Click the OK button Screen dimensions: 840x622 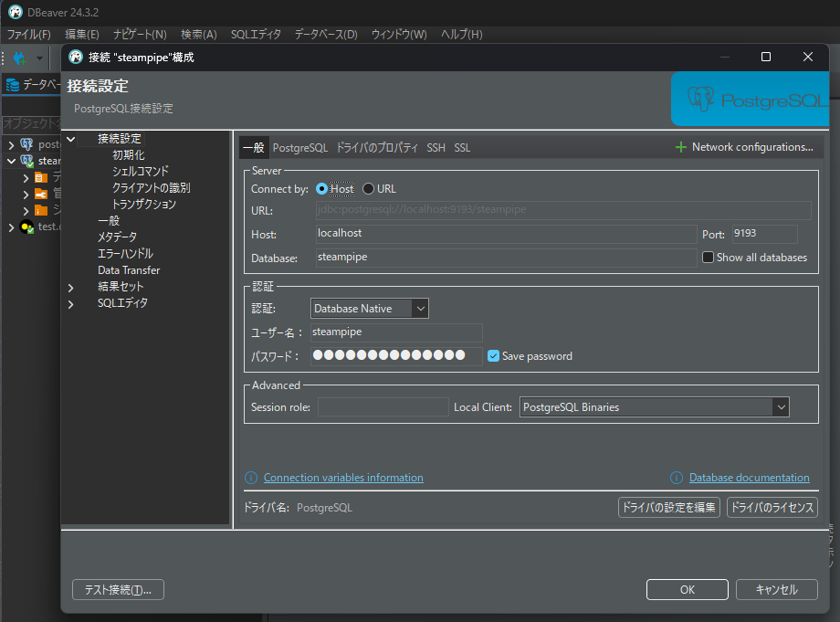[688, 590]
